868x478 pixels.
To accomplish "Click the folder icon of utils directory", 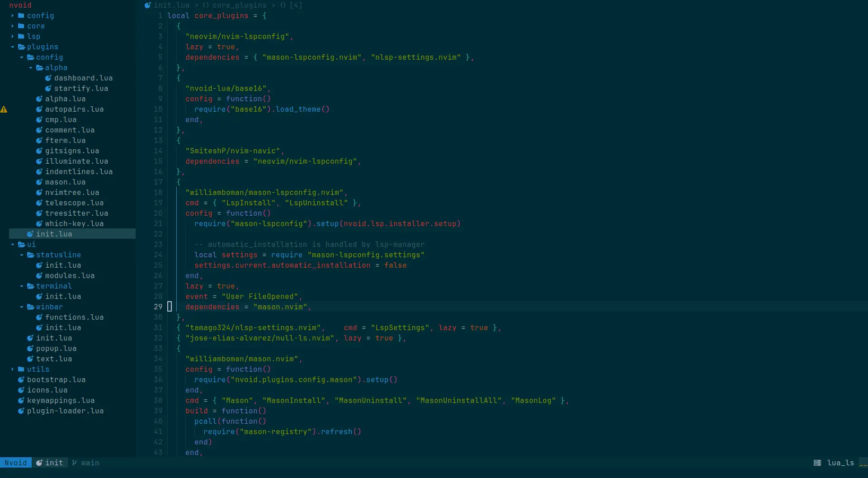I will pos(21,369).
